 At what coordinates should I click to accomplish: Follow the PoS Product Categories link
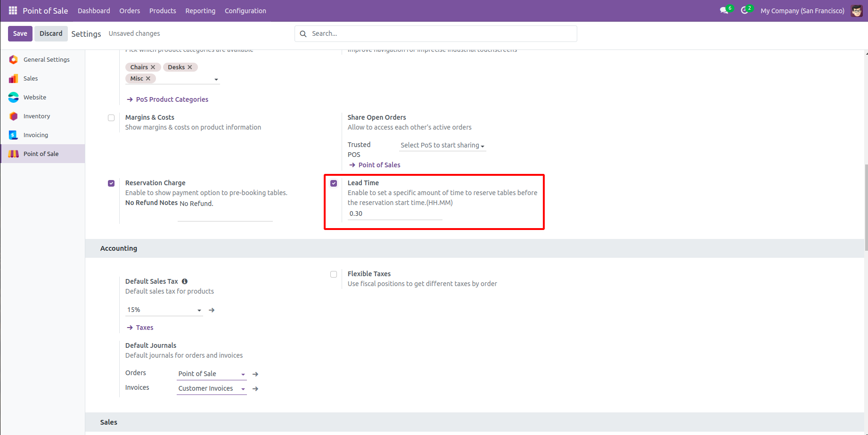tap(172, 99)
